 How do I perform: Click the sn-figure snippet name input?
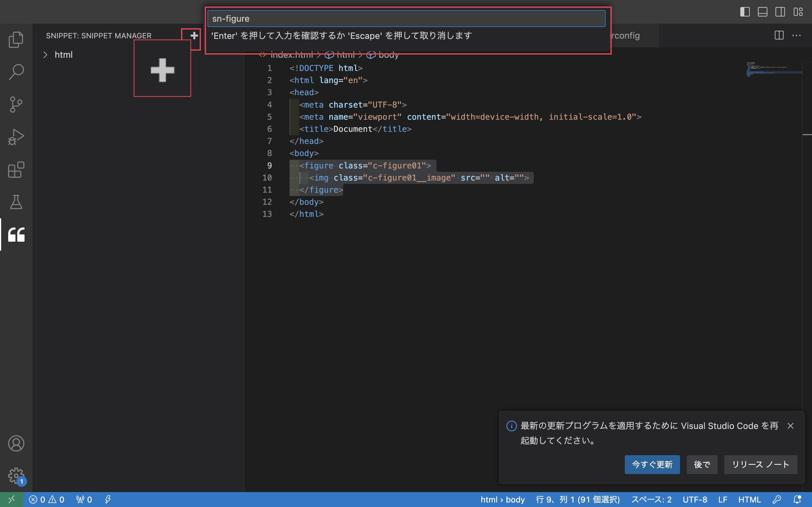pyautogui.click(x=406, y=18)
